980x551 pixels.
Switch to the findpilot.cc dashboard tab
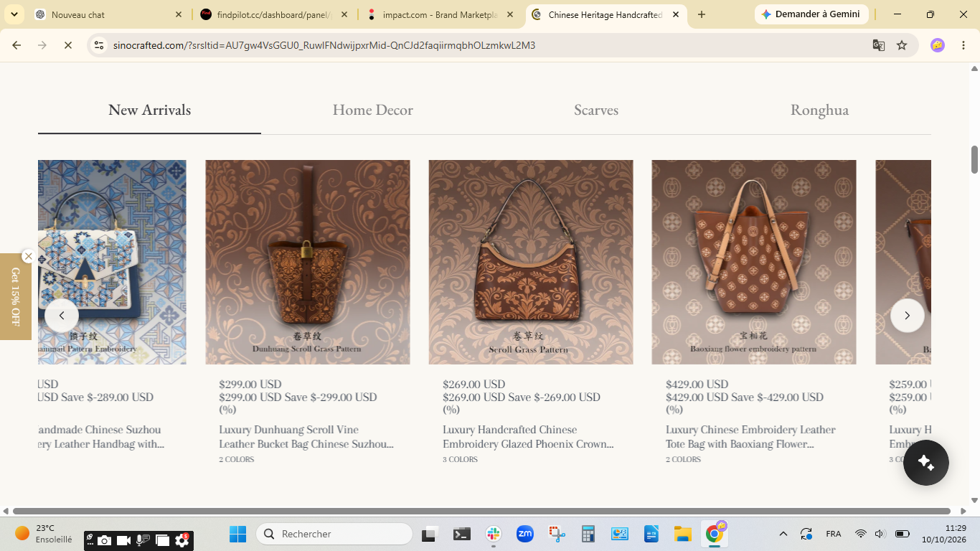click(x=275, y=14)
